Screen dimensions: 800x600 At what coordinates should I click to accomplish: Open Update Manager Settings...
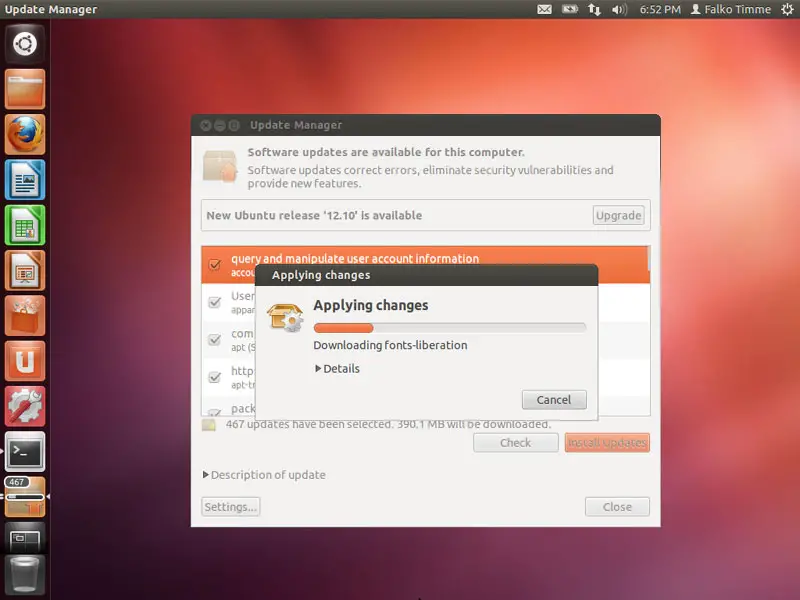(x=230, y=507)
